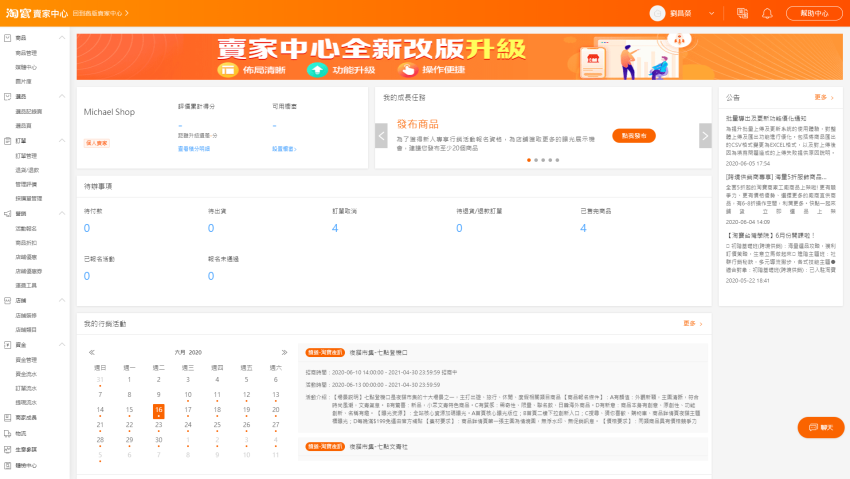Select fifth carousel dot in growth tasks
The height and width of the screenshot is (479, 850).
point(557,160)
